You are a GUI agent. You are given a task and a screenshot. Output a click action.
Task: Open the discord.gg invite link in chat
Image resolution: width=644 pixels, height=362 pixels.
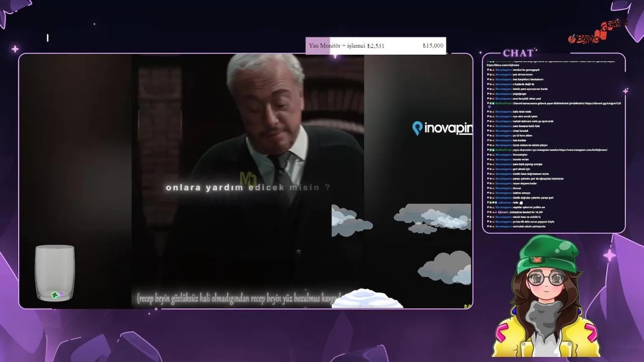(603, 103)
